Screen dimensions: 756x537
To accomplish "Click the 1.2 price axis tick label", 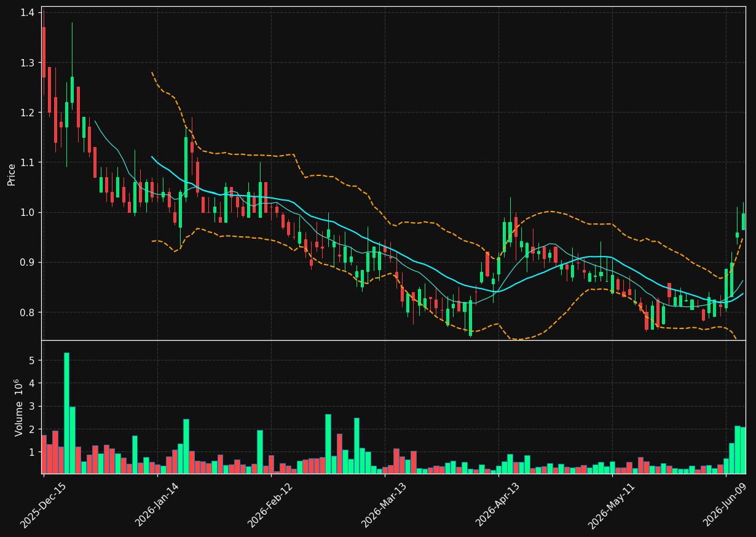I will tap(28, 113).
